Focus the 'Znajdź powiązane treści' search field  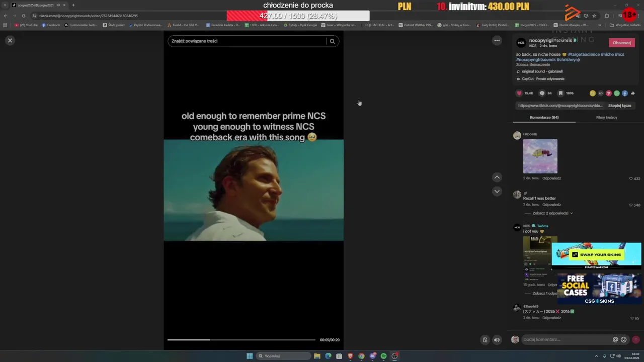coord(248,41)
